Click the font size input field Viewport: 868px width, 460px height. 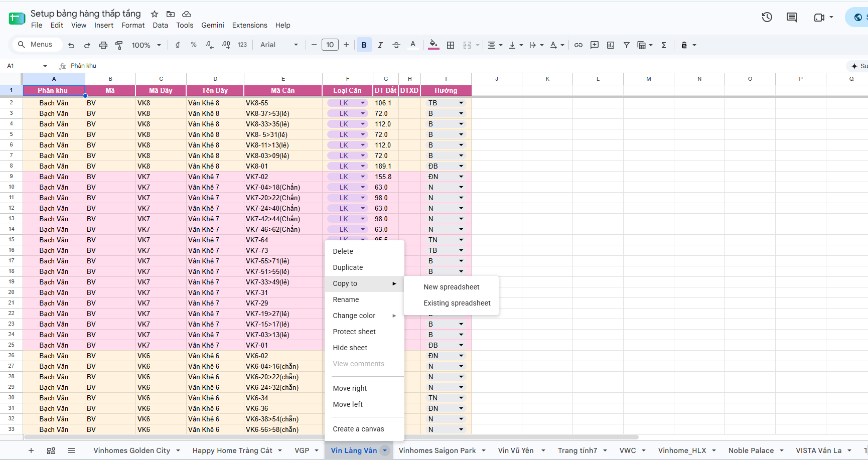[x=330, y=45]
